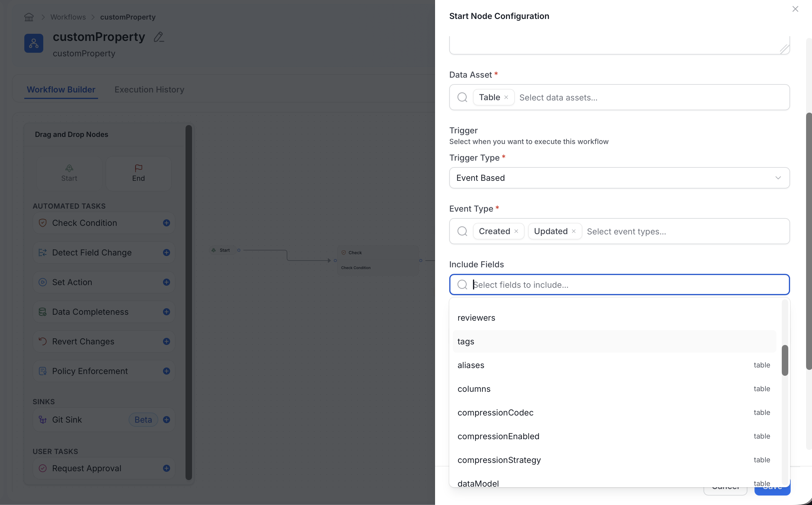Click the Check Condition node on the canvas
The width and height of the screenshot is (812, 505).
[x=378, y=261]
